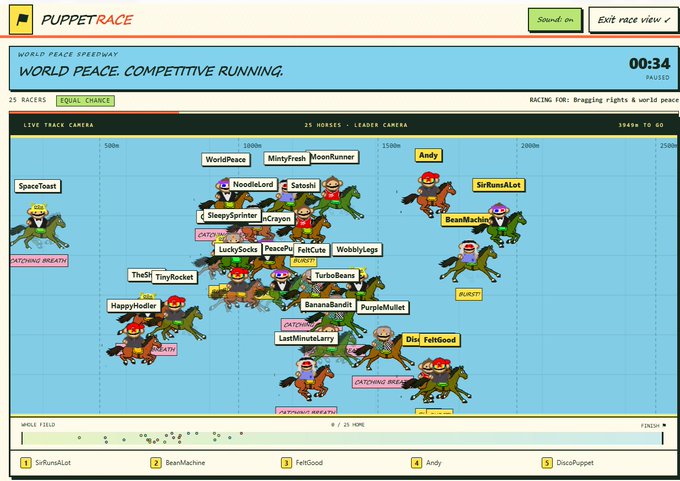This screenshot has width=680, height=481.
Task: Select the BananaBandit racer label
Action: (x=328, y=305)
